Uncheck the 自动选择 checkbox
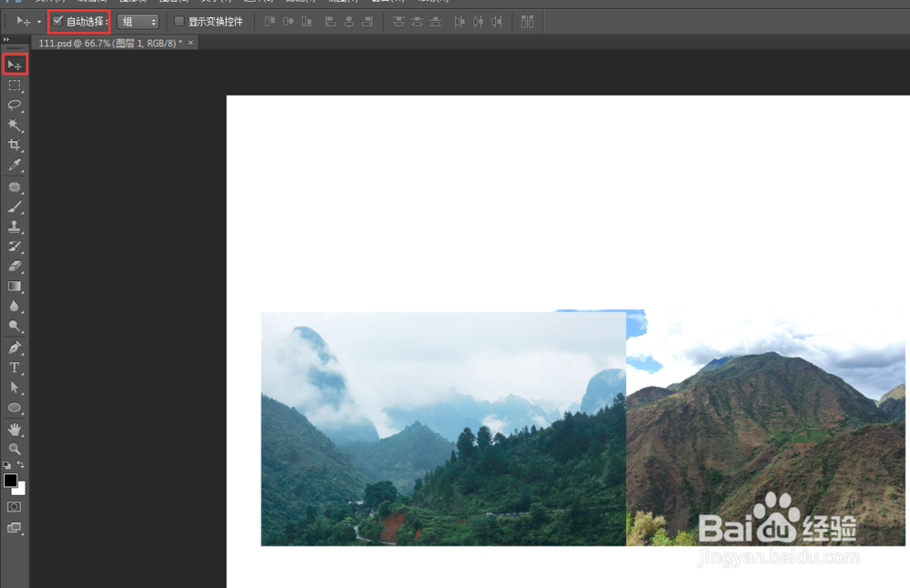Image resolution: width=910 pixels, height=588 pixels. [x=56, y=21]
